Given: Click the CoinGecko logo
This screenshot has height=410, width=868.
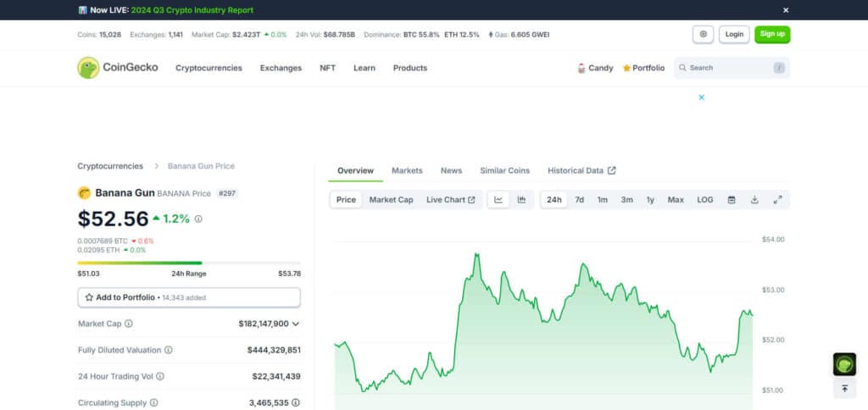Looking at the screenshot, I should (x=117, y=68).
